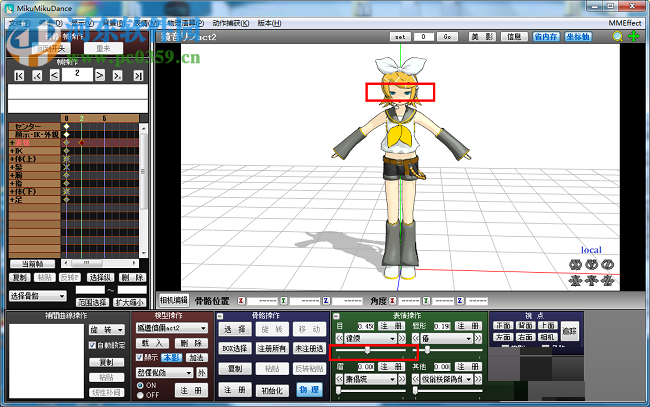Jump to the first frame button
The height and width of the screenshot is (407, 650).
point(19,75)
